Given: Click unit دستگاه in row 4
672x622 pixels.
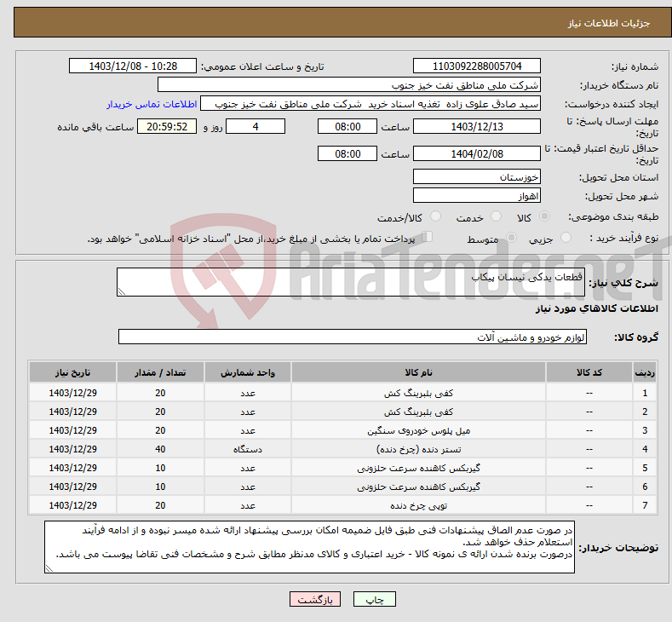Looking at the screenshot, I should pos(248,449).
